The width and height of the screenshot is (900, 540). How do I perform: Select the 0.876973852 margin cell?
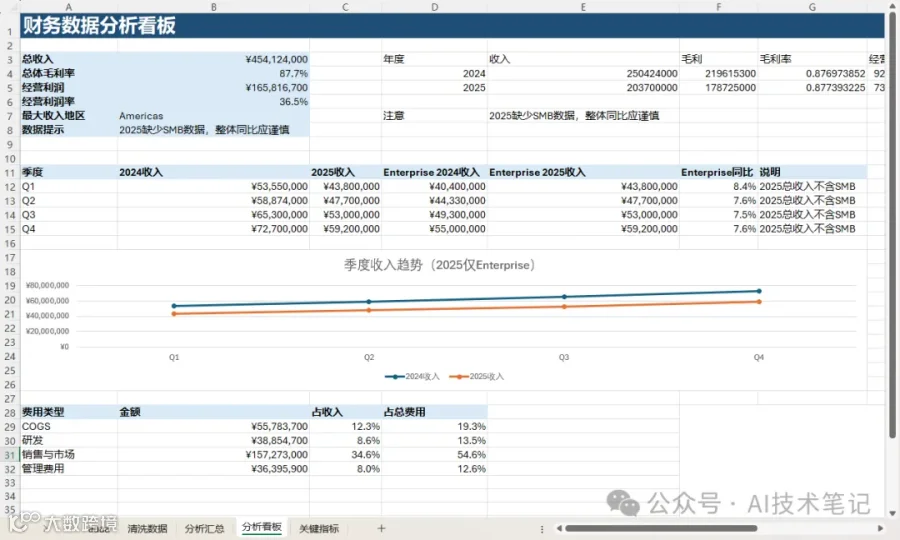point(812,73)
